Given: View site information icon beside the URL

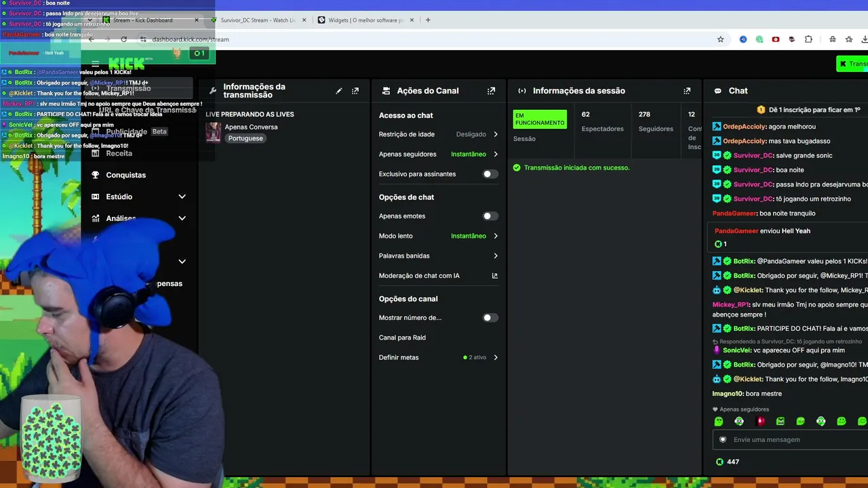Looking at the screenshot, I should pyautogui.click(x=143, y=39).
